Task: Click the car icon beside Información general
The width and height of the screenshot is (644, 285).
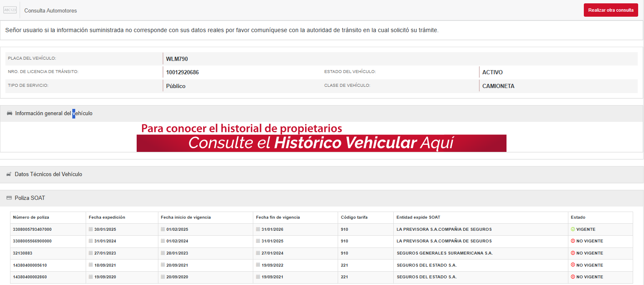Action: coord(10,113)
